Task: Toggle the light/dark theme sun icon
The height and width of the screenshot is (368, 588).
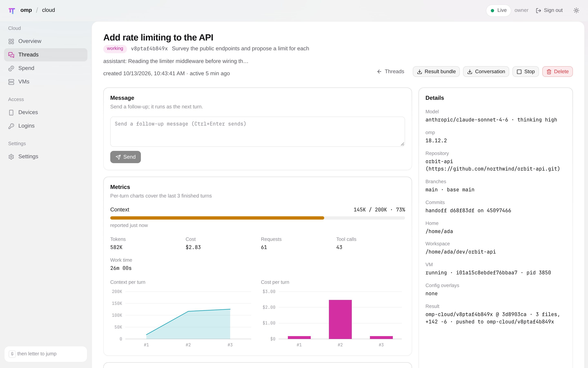Action: [x=576, y=10]
